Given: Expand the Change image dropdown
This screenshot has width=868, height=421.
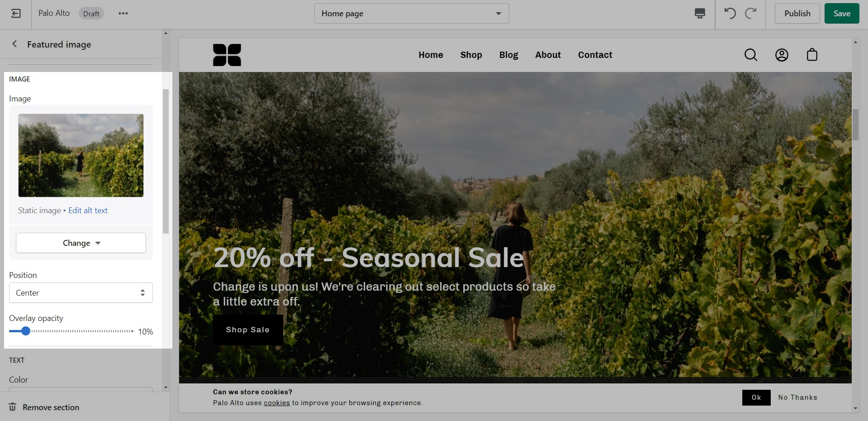Looking at the screenshot, I should pos(81,243).
